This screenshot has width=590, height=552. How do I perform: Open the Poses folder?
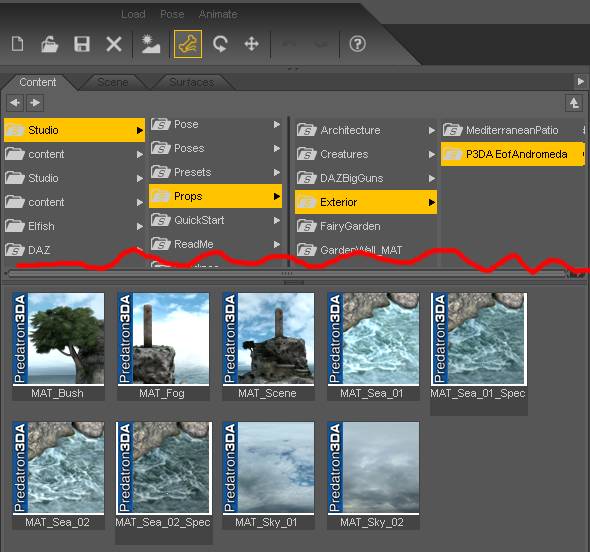pyautogui.click(x=215, y=148)
